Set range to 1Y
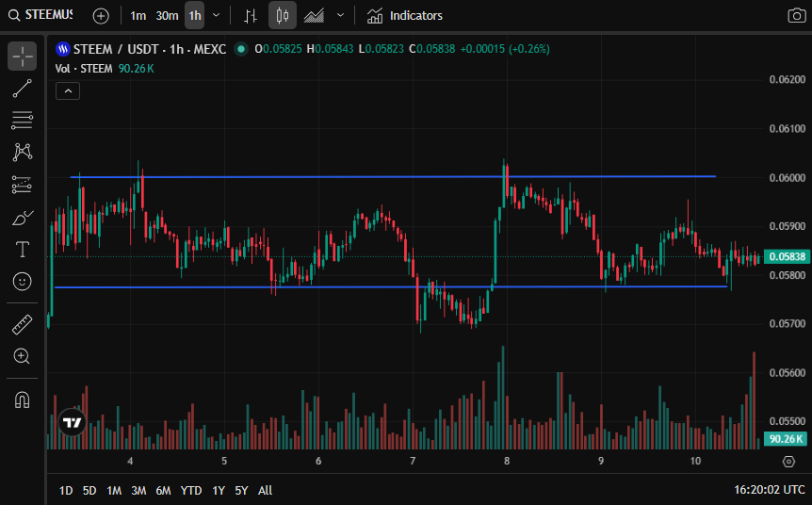The width and height of the screenshot is (812, 505). pos(219,491)
